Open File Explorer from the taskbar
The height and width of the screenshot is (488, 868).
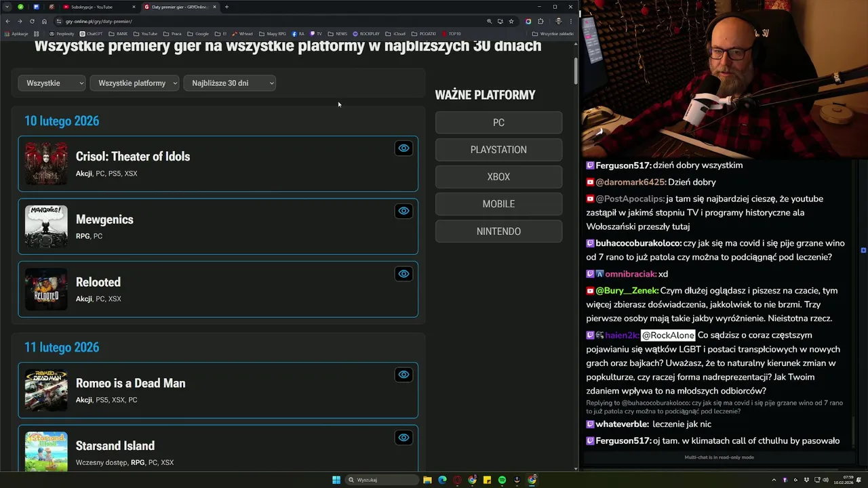coord(427,480)
